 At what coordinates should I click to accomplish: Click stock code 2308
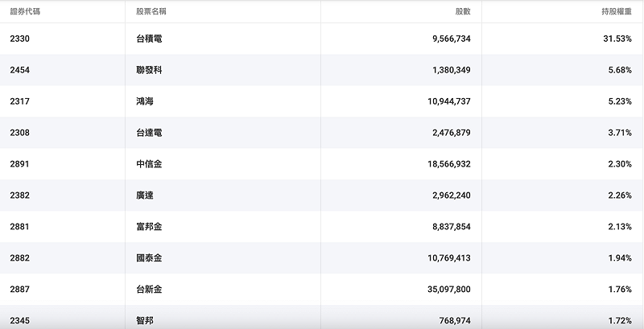pos(19,133)
